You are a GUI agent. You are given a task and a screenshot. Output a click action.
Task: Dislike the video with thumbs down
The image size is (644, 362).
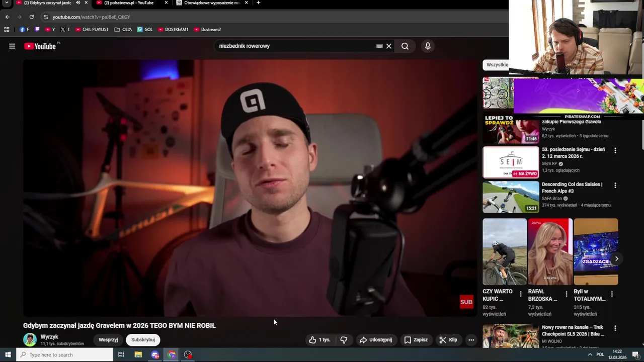click(344, 340)
